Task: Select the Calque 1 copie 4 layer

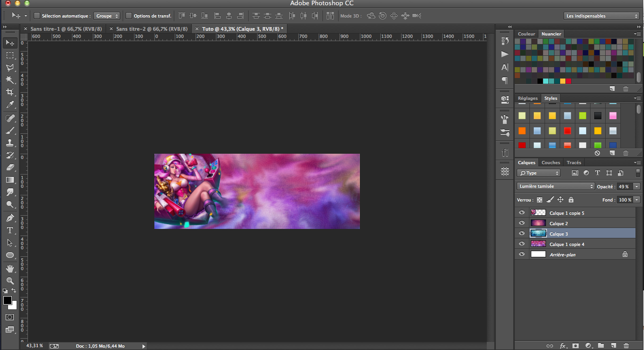Action: coord(575,244)
